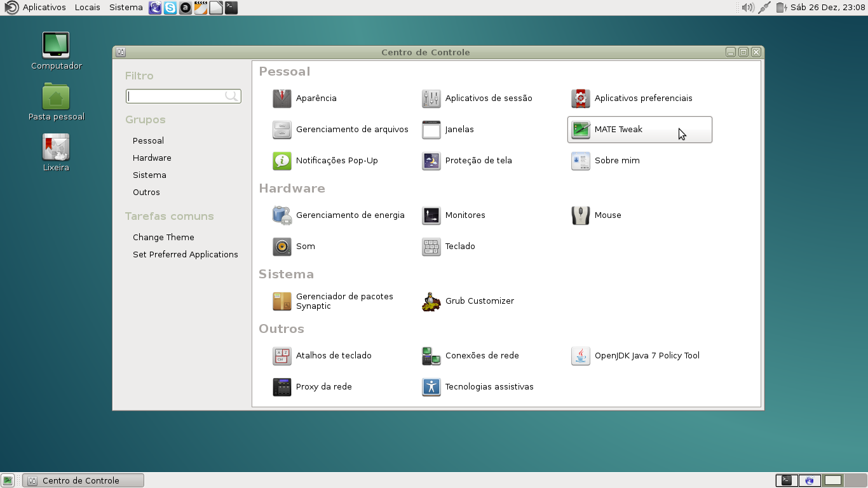Open Proteção de tela icon
868x488 pixels.
431,161
